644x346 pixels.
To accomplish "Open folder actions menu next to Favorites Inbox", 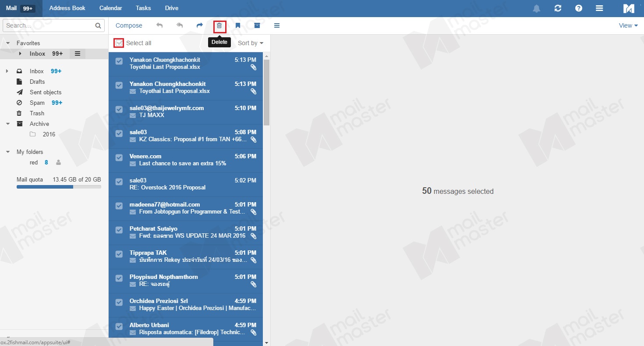I will pos(78,54).
